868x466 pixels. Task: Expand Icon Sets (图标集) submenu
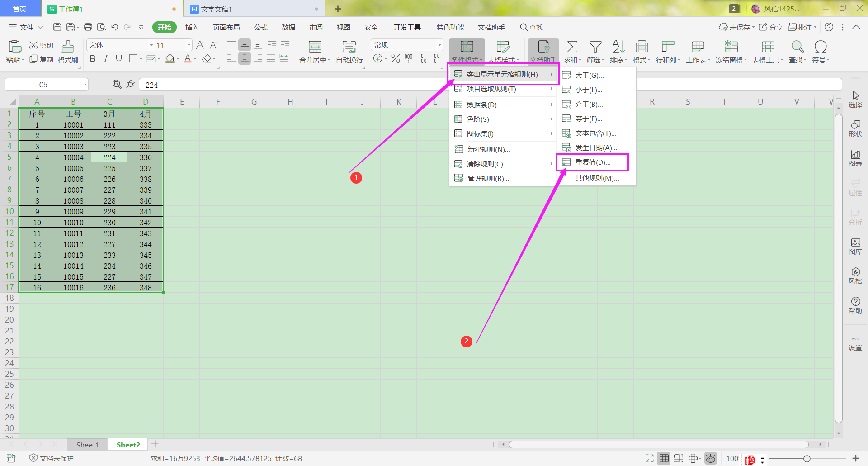click(x=503, y=133)
